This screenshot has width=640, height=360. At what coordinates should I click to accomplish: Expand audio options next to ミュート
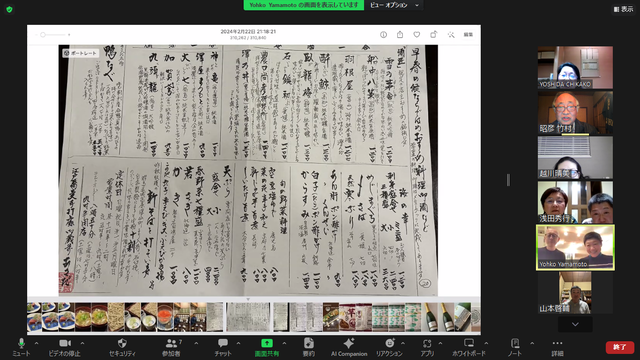coord(36,343)
